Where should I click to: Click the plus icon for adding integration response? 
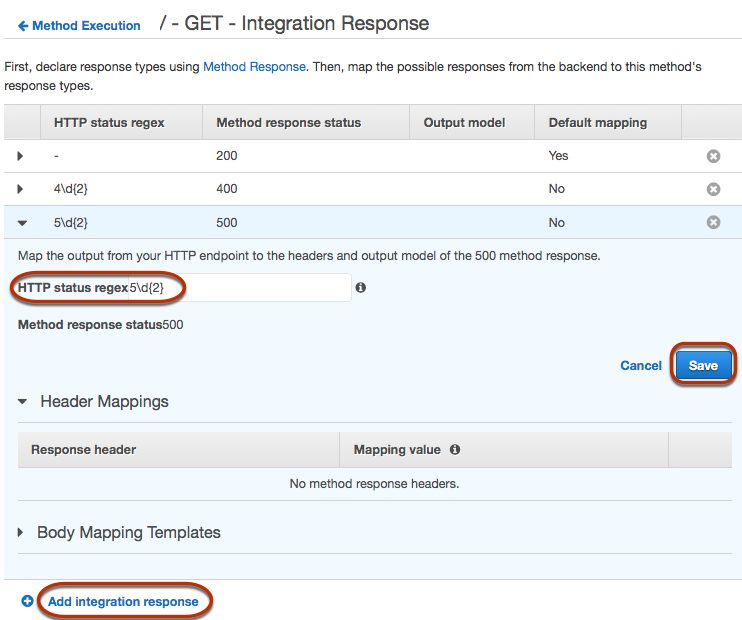coord(27,602)
